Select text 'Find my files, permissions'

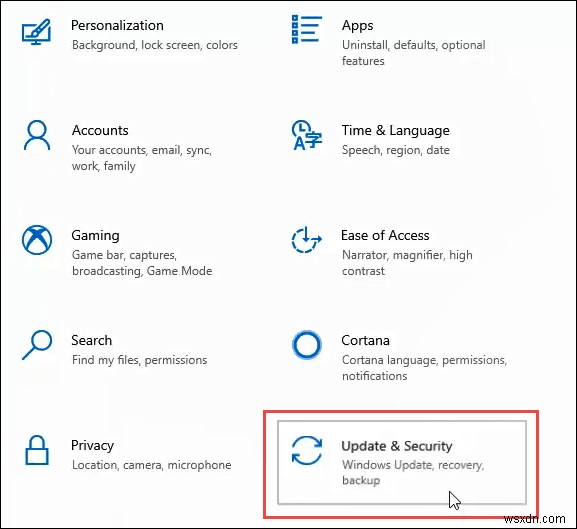(x=139, y=360)
